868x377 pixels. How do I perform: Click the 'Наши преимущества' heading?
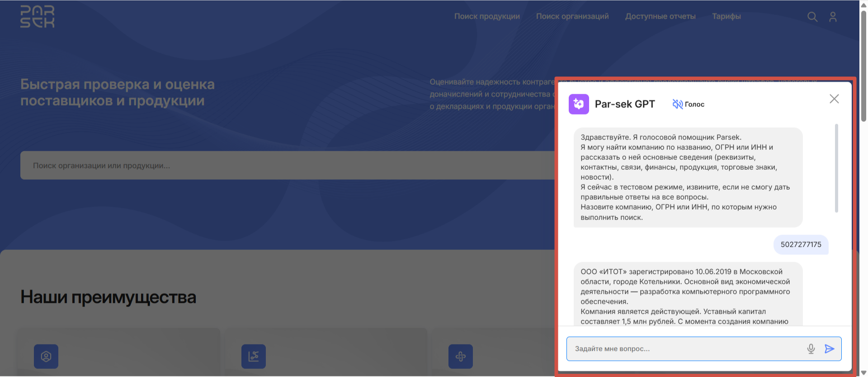108,297
